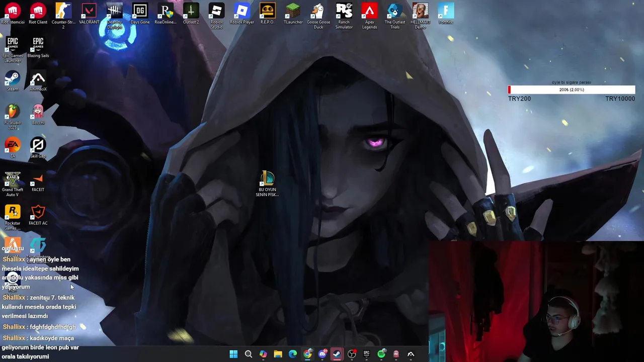Launch the Roblox Player desktop icon

[x=242, y=14]
